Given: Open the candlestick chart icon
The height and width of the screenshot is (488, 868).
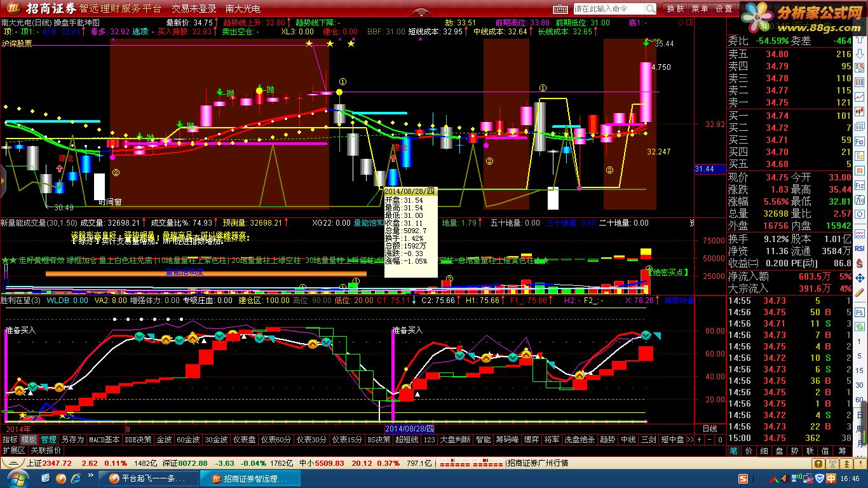Looking at the screenshot, I should pyautogui.click(x=860, y=111).
